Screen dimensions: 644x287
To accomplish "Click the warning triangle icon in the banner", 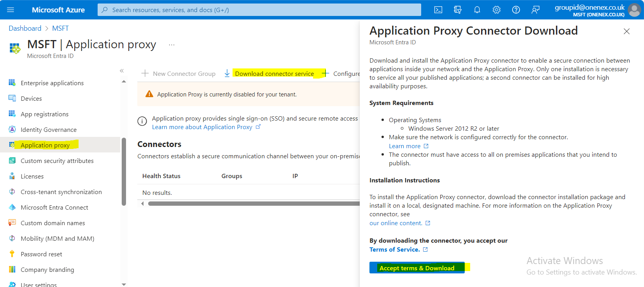I will 149,94.
